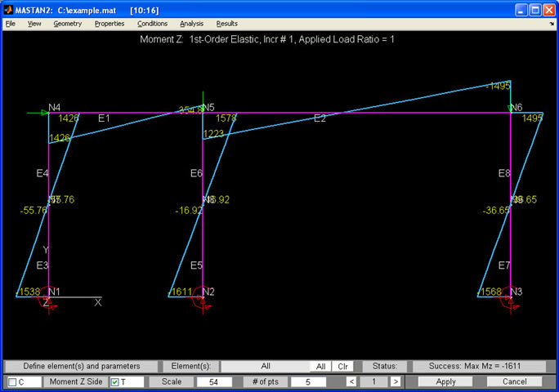Step to previous increment with < button

click(x=351, y=381)
